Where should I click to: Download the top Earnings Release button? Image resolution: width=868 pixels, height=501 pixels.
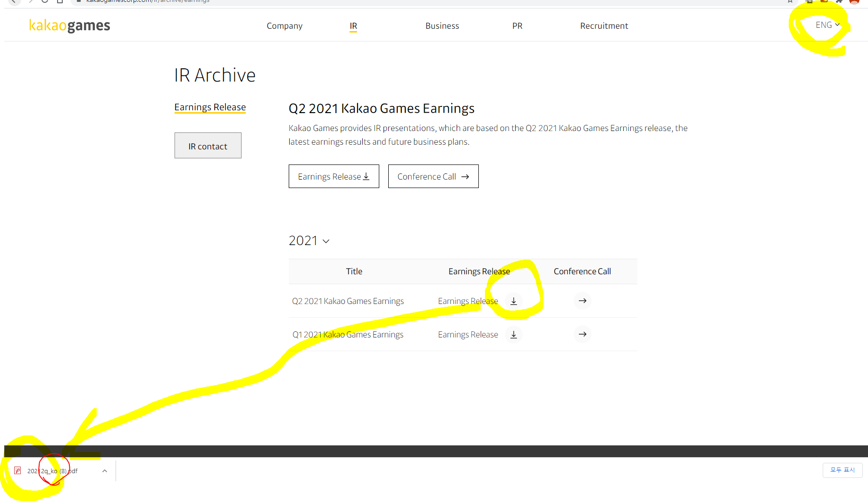334,176
